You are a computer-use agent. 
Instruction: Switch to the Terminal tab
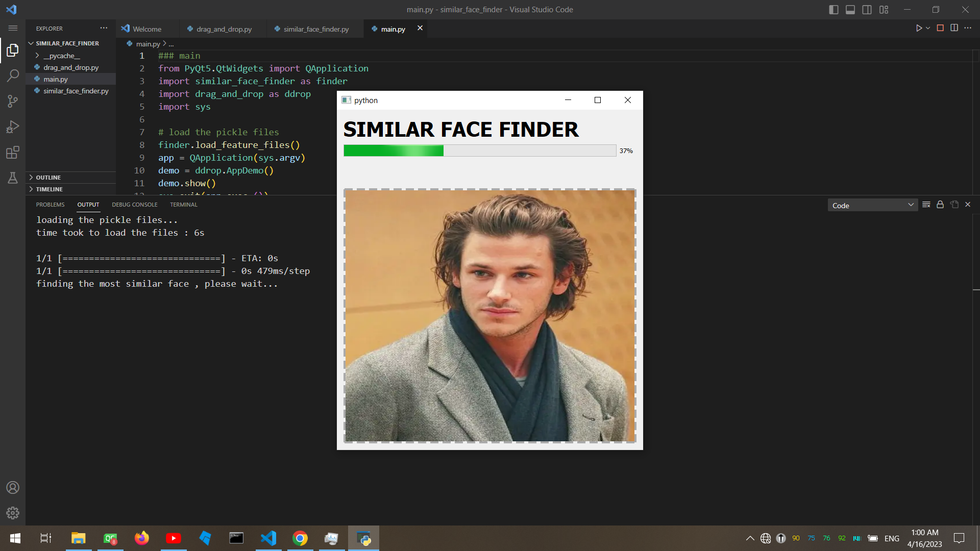click(183, 205)
